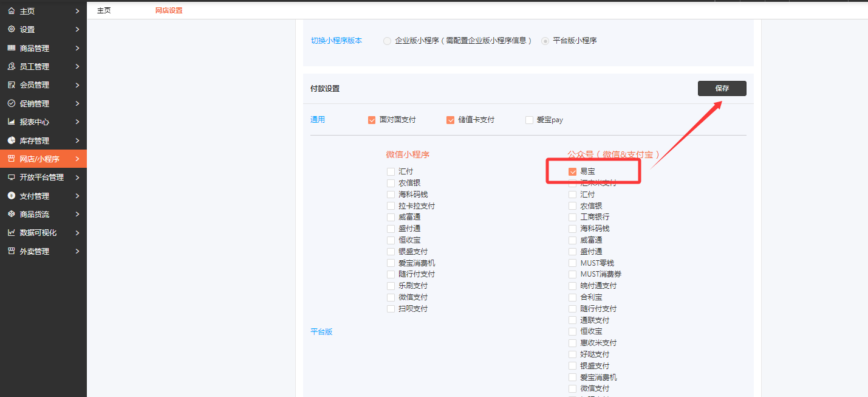Click the settings gear icon in sidebar
The height and width of the screenshot is (397, 868).
click(x=11, y=29)
